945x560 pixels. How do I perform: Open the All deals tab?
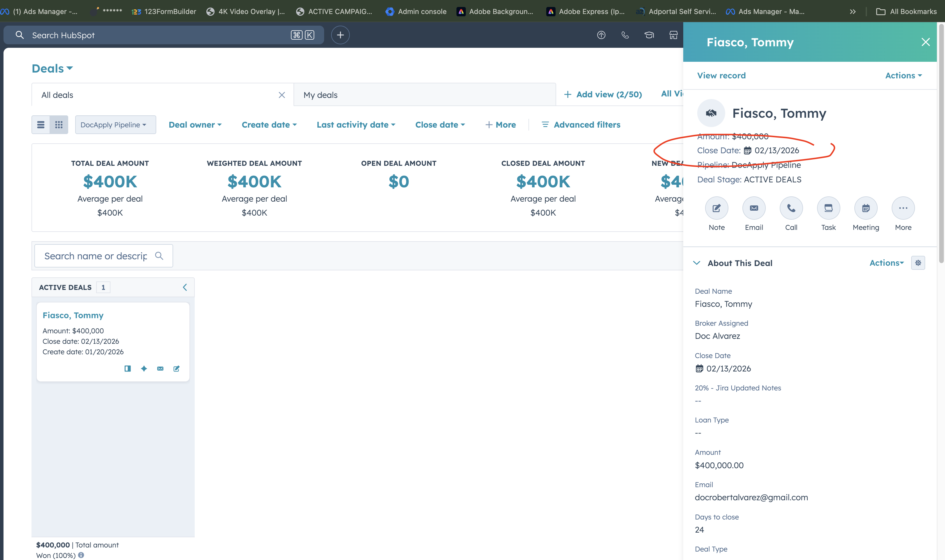click(x=57, y=95)
